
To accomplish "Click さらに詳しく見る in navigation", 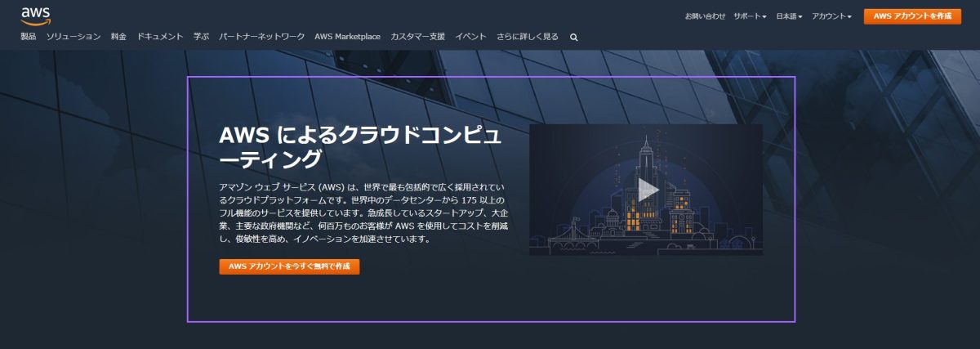I will (x=528, y=37).
